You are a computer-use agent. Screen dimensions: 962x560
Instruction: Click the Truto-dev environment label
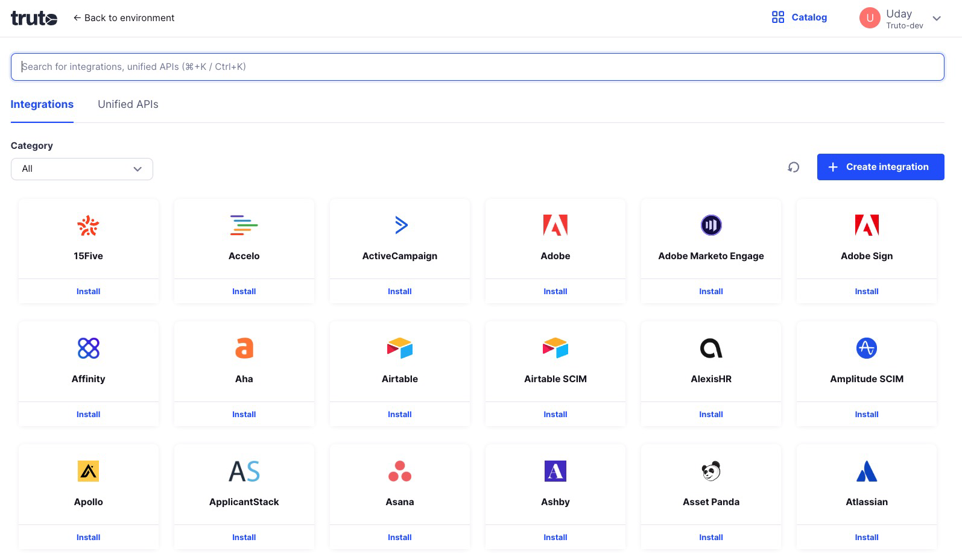[905, 26]
